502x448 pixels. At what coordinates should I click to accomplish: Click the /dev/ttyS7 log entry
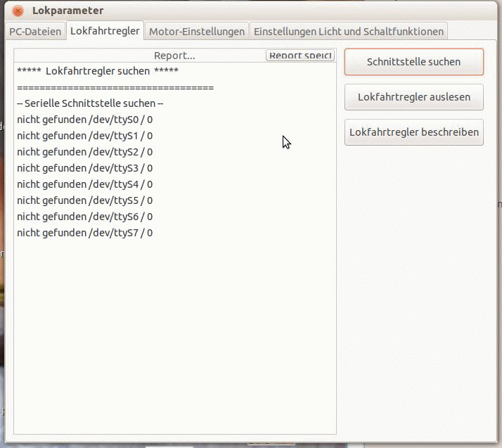point(85,233)
